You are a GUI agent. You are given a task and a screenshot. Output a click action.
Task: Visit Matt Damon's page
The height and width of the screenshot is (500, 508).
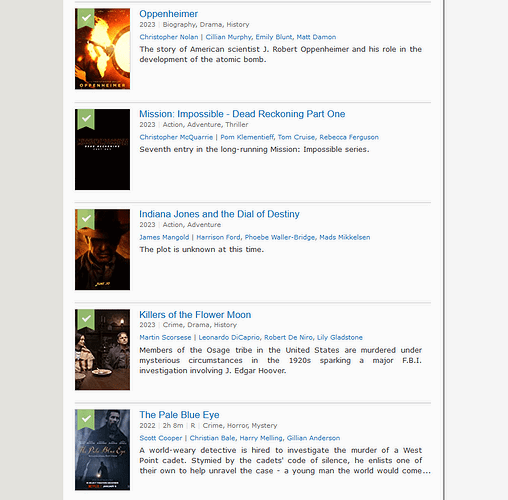316,37
